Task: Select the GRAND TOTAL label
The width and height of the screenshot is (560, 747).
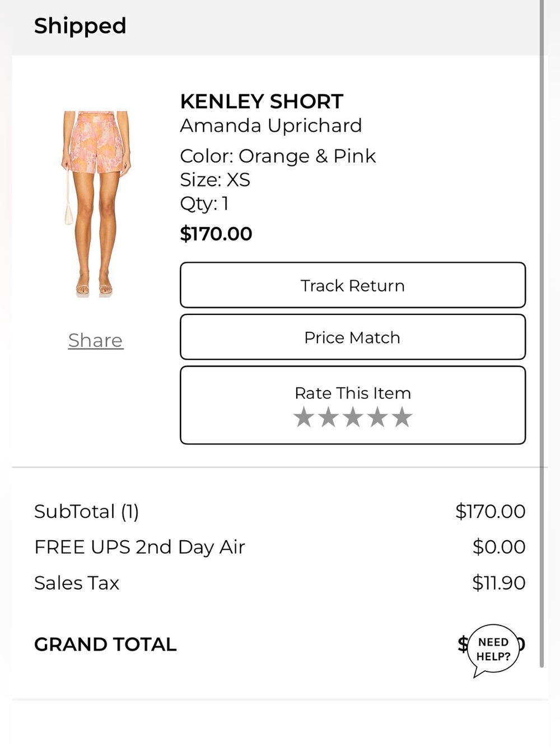Action: pos(105,644)
